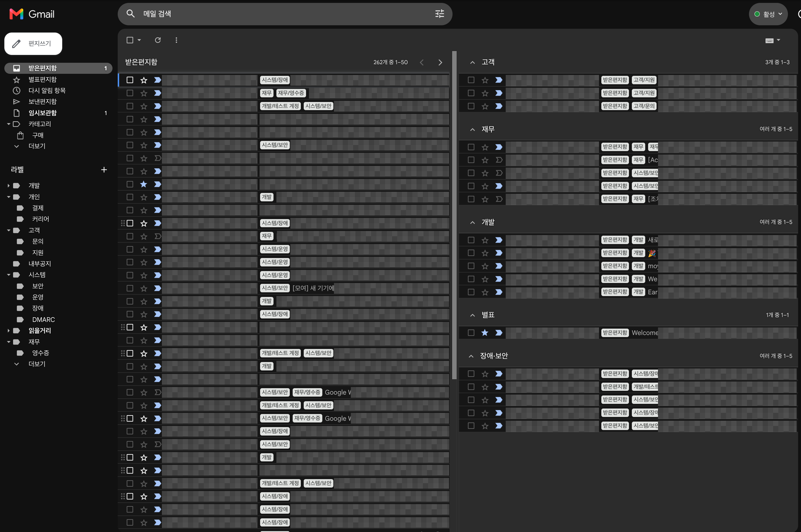Screen dimensions: 801x532
Task: Open the 임시보관함 drafts folder
Action: [42, 113]
